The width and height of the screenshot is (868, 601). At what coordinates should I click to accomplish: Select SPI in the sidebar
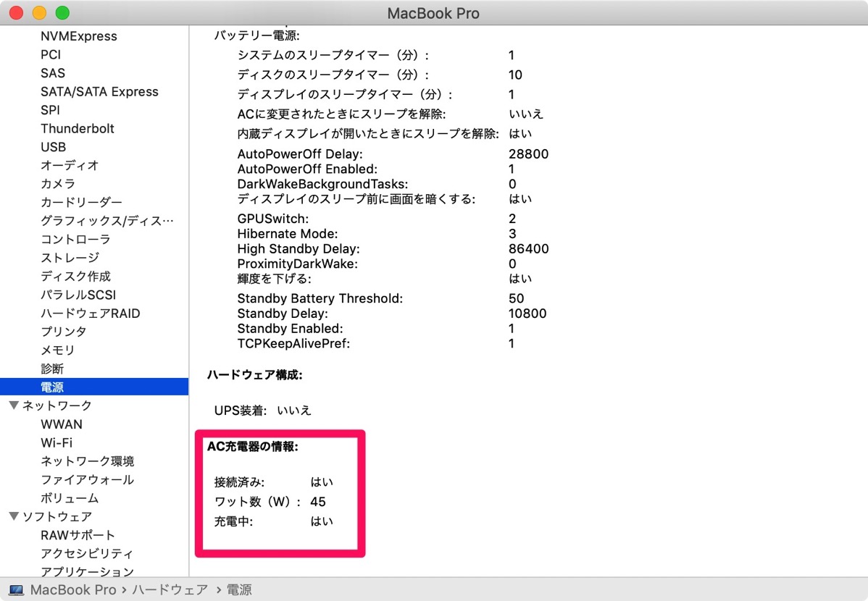50,109
